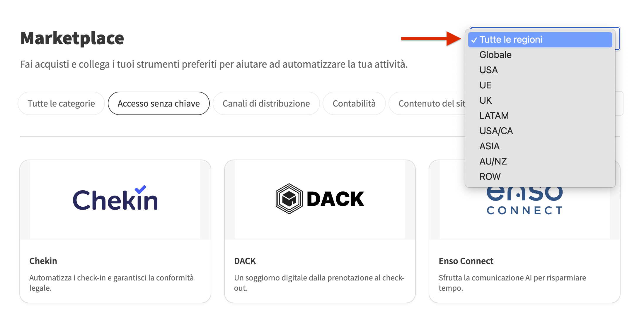
Task: Select 'Accesso senza chiave' category
Action: pyautogui.click(x=159, y=103)
